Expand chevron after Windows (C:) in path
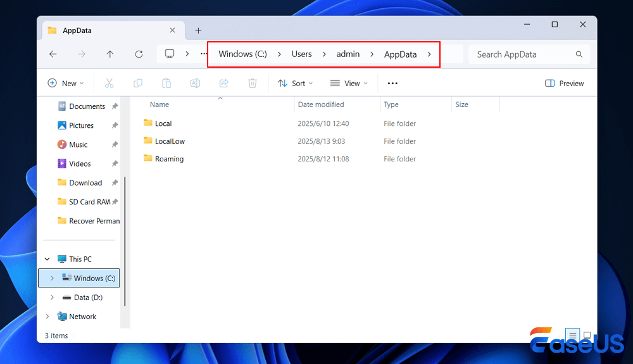This screenshot has width=633, height=364. coord(279,54)
